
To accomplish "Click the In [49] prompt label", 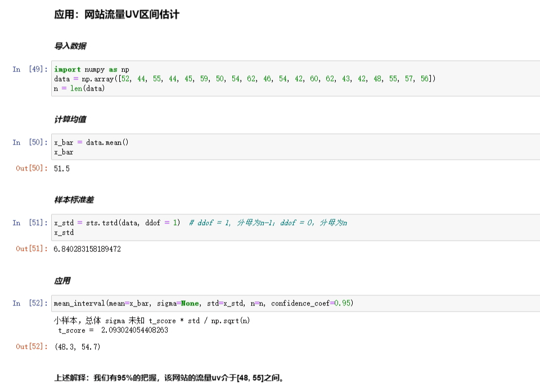I will [30, 69].
